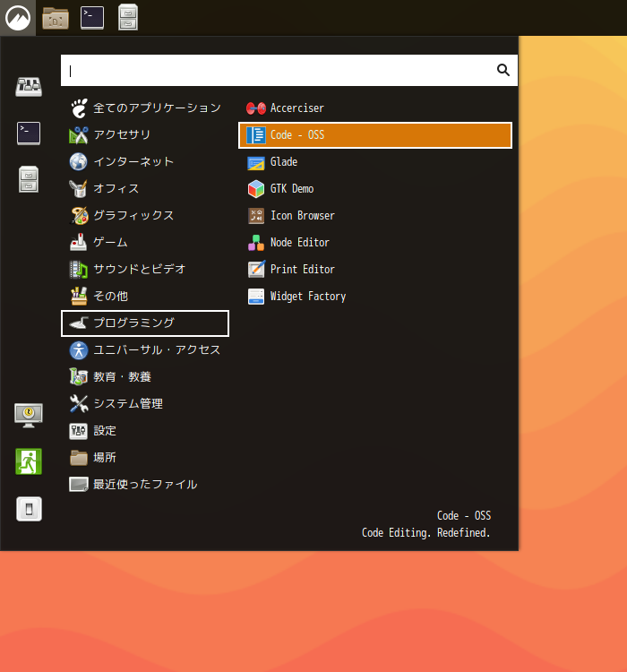Screen dimensions: 627x672
Task: Toggle the main menu button in the top panel
Action: tap(18, 18)
